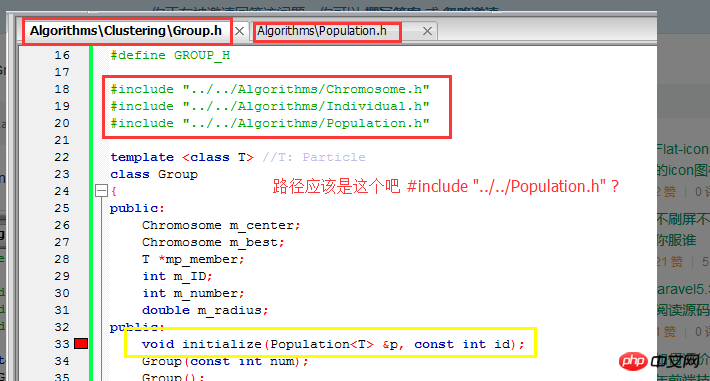Click the template class T line
Image resolution: width=710 pixels, height=381 pixels.
point(238,157)
